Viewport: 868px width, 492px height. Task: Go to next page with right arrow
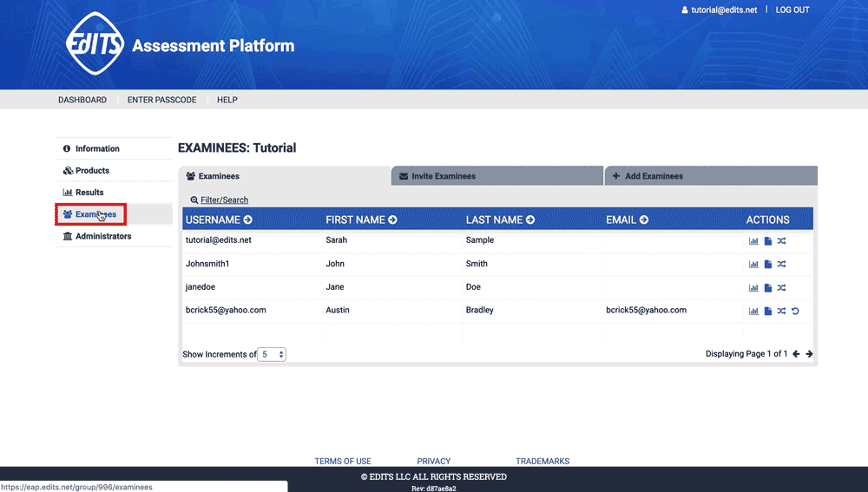[x=809, y=354]
